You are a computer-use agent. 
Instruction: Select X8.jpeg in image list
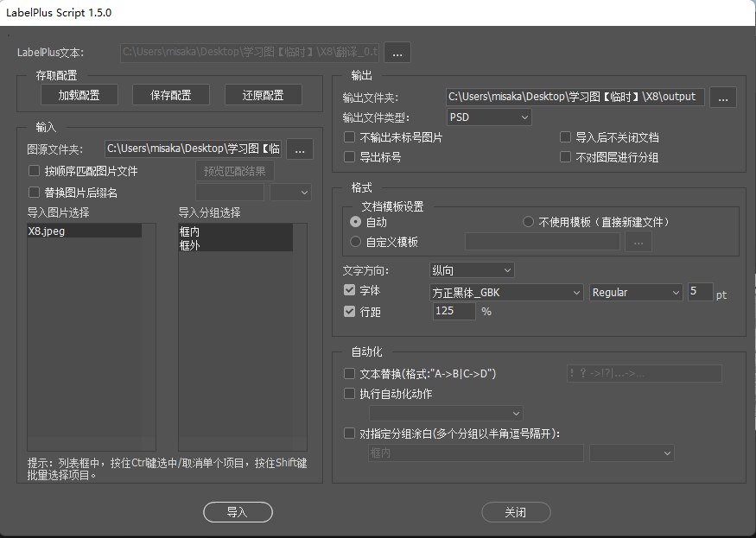coord(85,231)
